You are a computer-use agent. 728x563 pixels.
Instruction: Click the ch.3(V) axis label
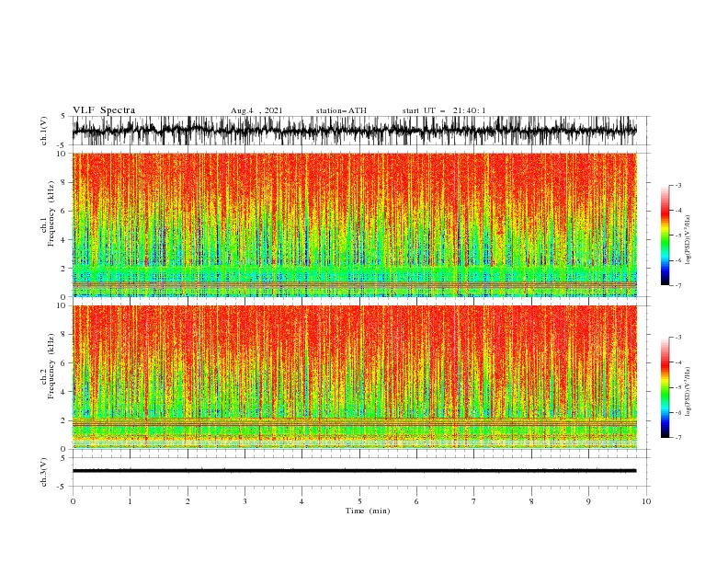(44, 472)
